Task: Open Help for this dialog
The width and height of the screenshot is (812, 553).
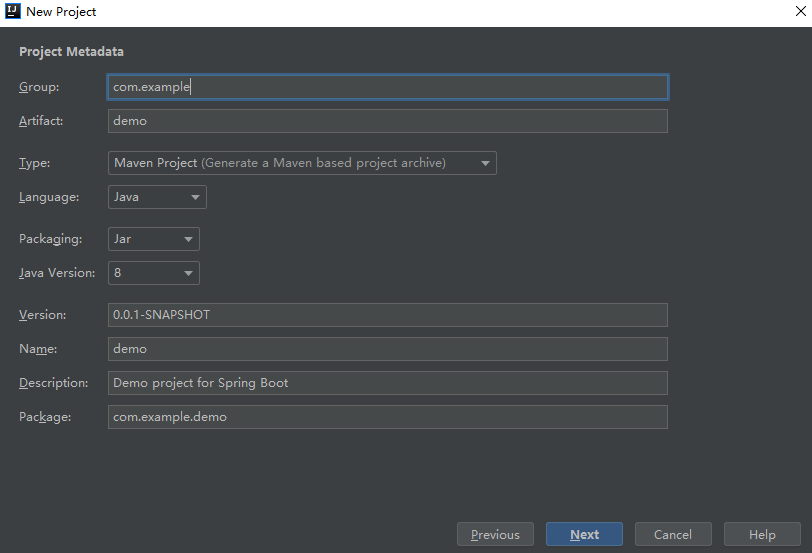Action: pos(762,534)
